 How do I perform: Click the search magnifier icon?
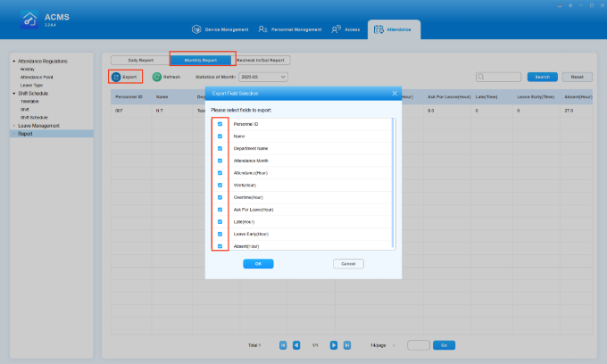(x=481, y=78)
